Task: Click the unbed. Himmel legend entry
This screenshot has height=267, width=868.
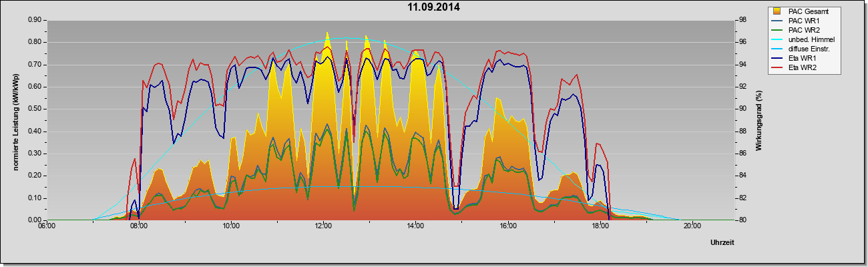Action: pyautogui.click(x=804, y=39)
